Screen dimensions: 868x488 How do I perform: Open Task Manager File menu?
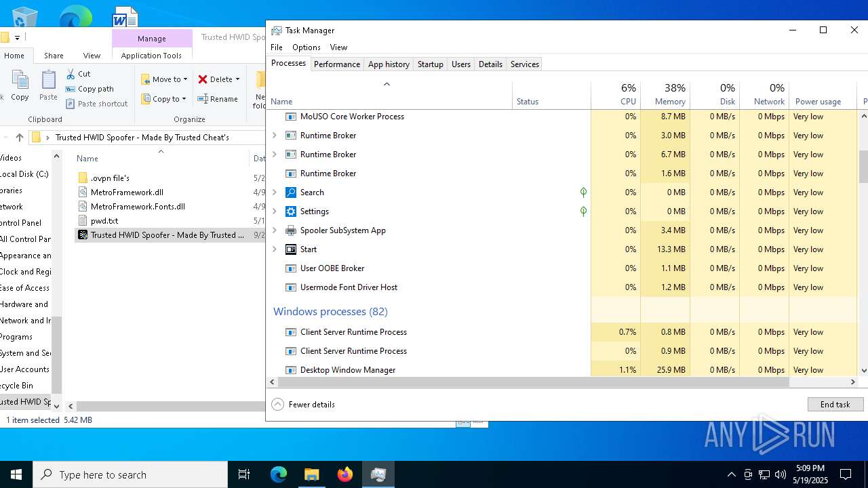[x=277, y=47]
